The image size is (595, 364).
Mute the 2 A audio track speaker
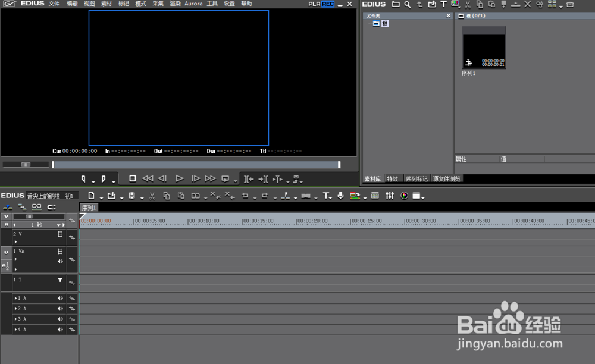click(60, 309)
